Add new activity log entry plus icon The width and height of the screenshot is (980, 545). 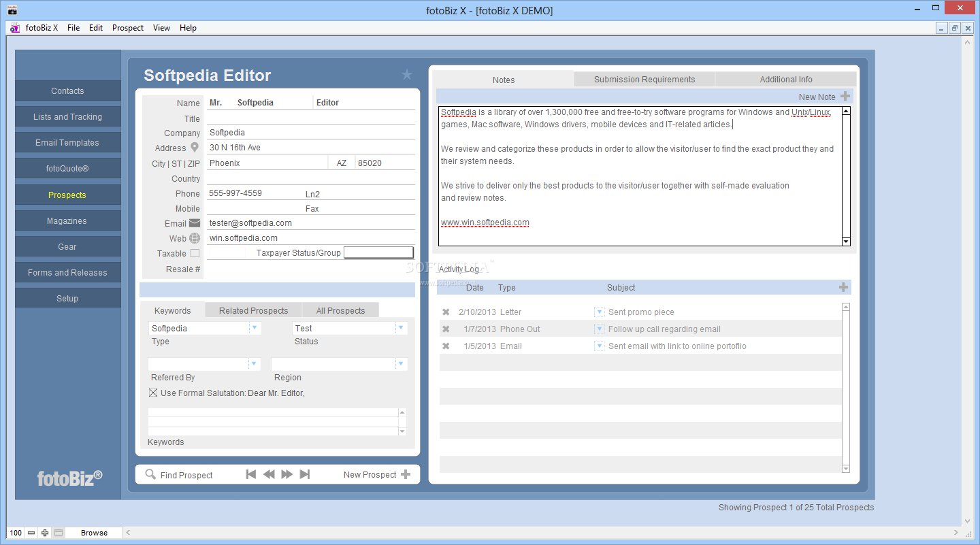click(844, 287)
